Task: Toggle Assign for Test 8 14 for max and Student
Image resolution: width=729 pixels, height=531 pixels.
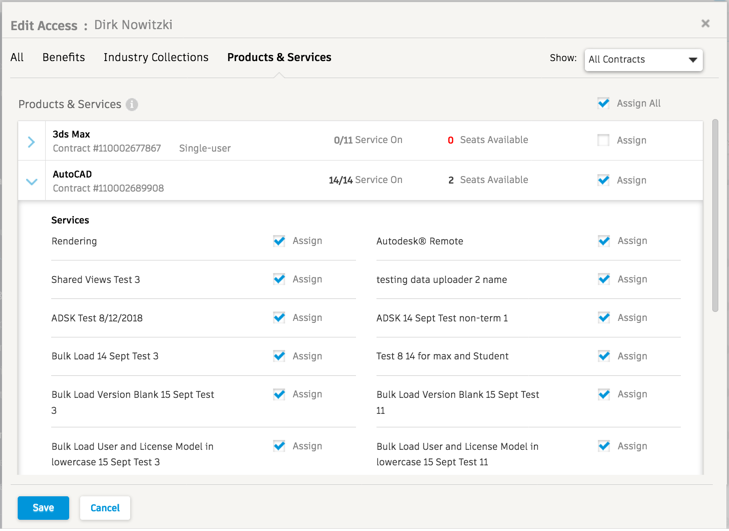Action: [604, 356]
